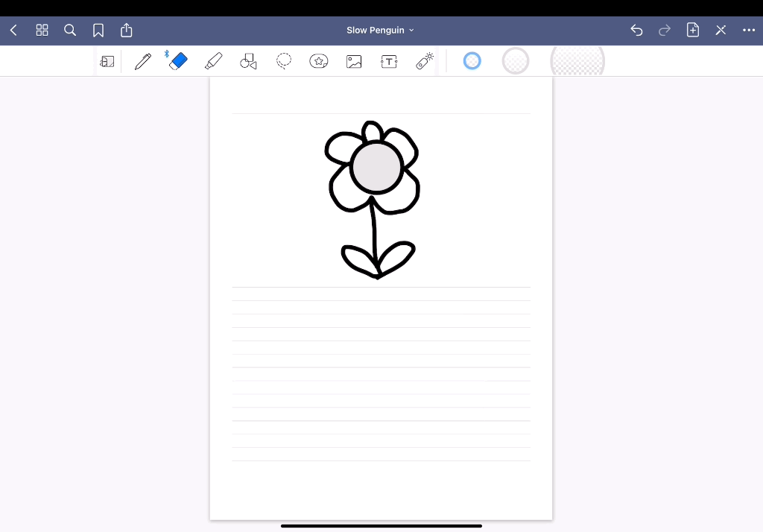Go back with the left chevron
This screenshot has width=763, height=532.
[x=13, y=31]
